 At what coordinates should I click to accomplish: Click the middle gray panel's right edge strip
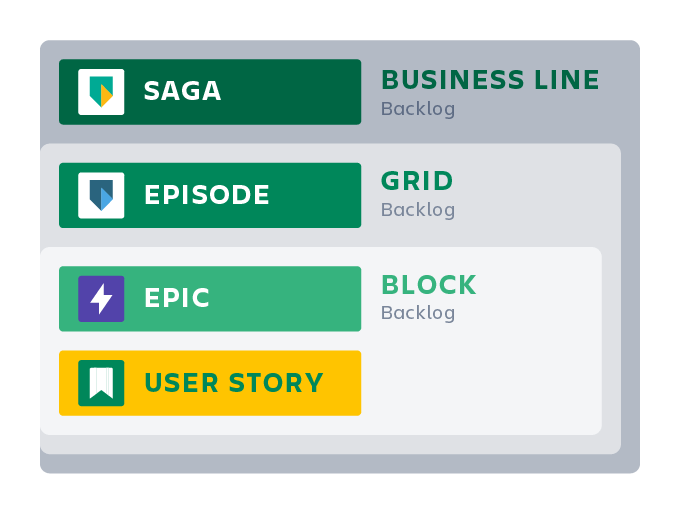[x=611, y=300]
